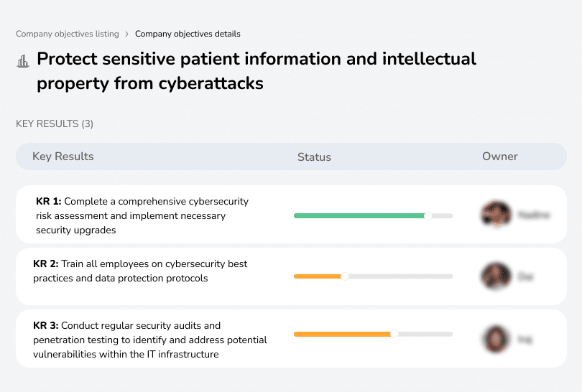The height and width of the screenshot is (392, 582).
Task: Click the Key Results column header
Action: [63, 157]
